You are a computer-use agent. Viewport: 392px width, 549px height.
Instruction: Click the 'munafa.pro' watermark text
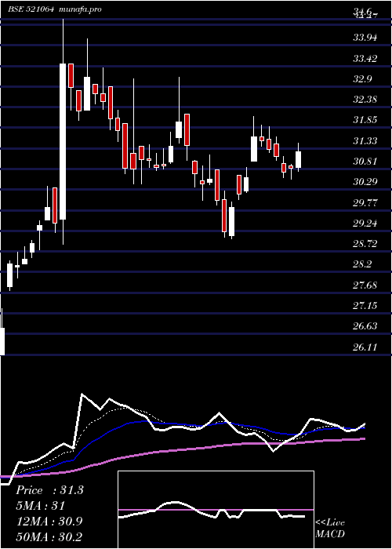(81, 9)
